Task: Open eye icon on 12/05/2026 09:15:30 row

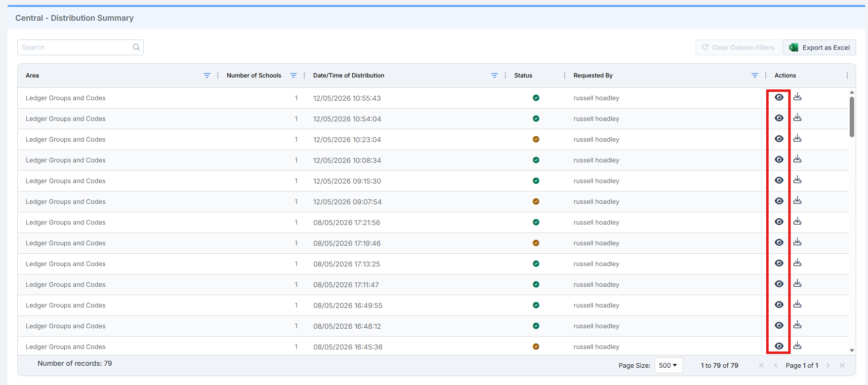Action: click(x=779, y=180)
